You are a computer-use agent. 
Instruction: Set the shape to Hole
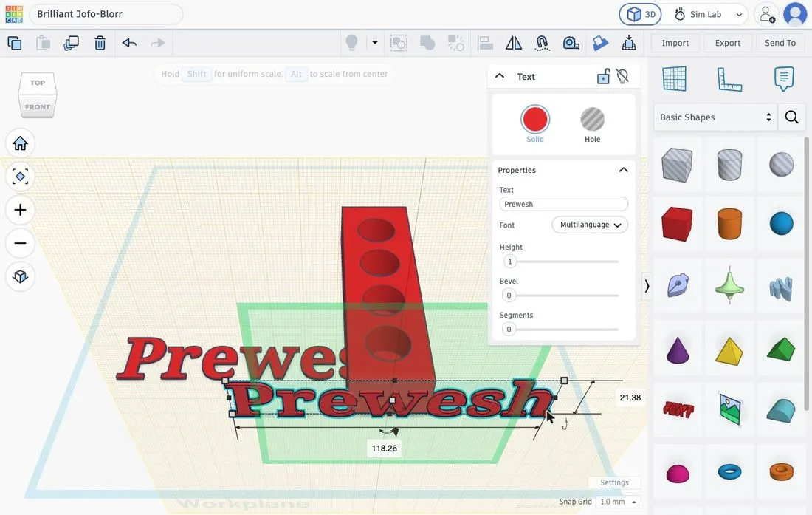(x=592, y=124)
